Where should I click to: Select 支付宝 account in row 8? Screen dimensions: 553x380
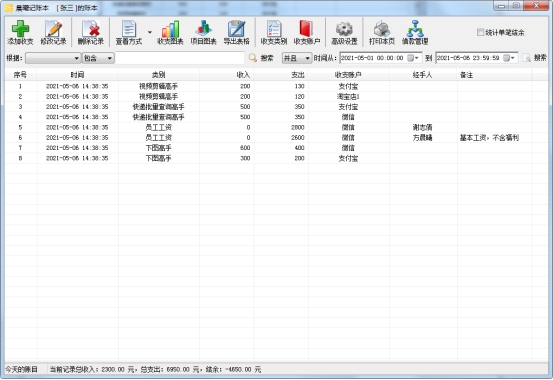[x=348, y=158]
